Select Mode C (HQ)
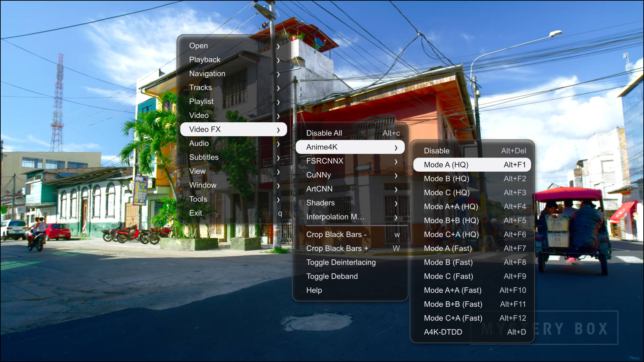 click(x=472, y=193)
